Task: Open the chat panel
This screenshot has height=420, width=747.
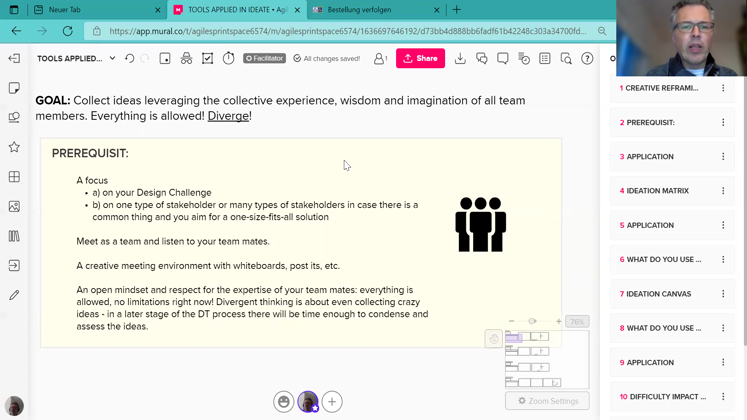Action: pyautogui.click(x=482, y=58)
